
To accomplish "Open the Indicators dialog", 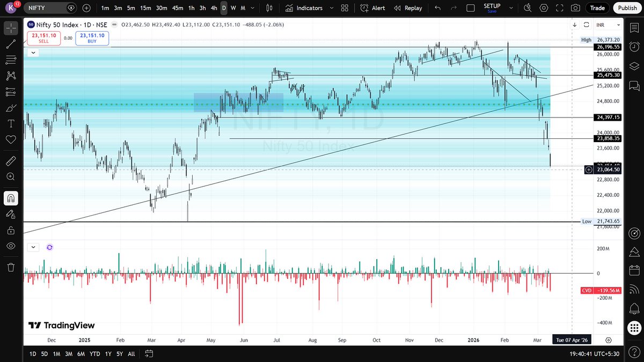I will click(304, 8).
